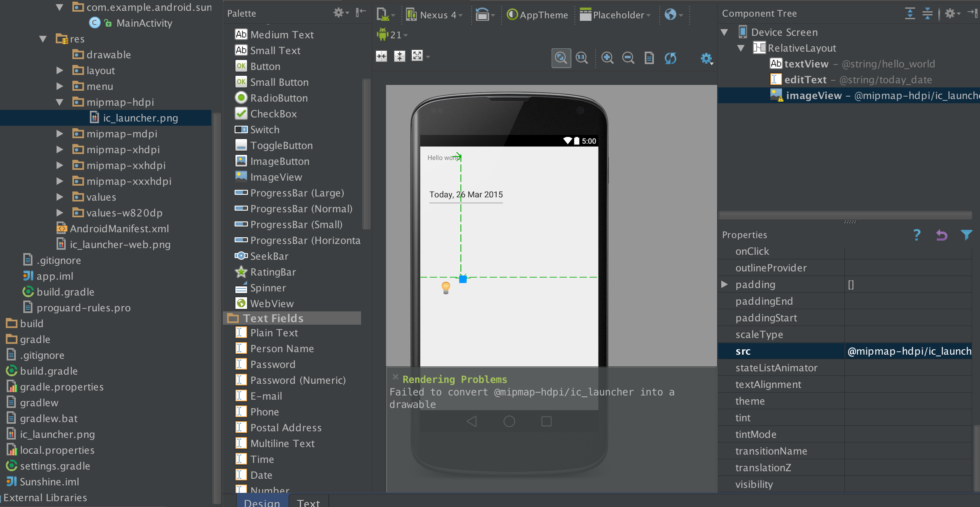
Task: Toggle layout width of selected view
Action: point(381,56)
